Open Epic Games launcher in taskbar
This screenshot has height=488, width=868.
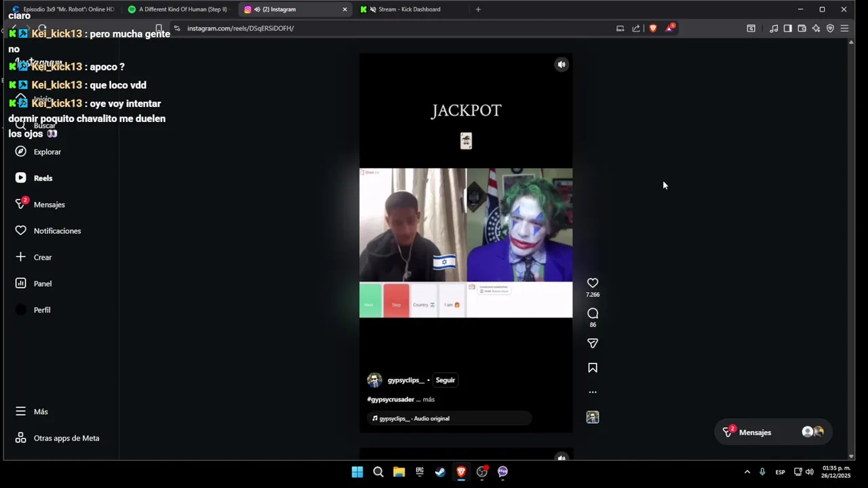click(x=420, y=472)
